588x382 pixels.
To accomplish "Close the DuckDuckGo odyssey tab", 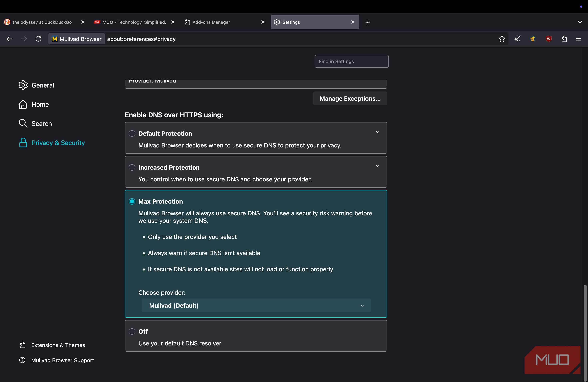I will pos(83,22).
